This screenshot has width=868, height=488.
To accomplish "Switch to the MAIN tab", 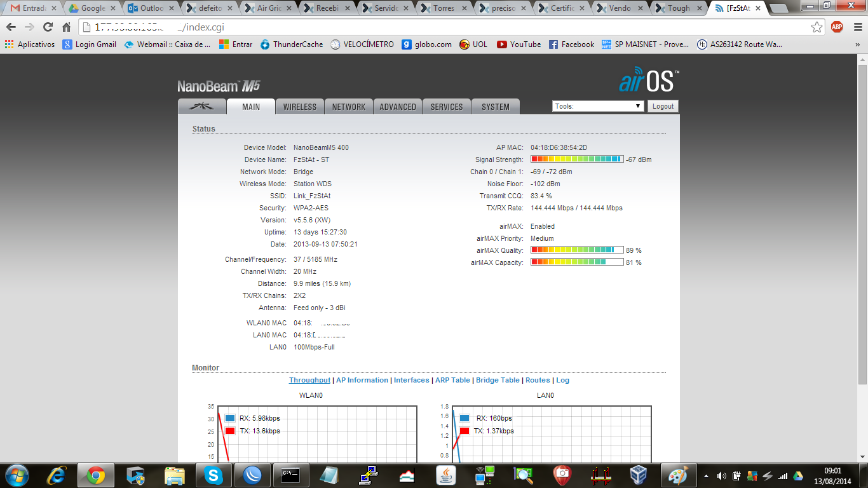I will pos(251,107).
